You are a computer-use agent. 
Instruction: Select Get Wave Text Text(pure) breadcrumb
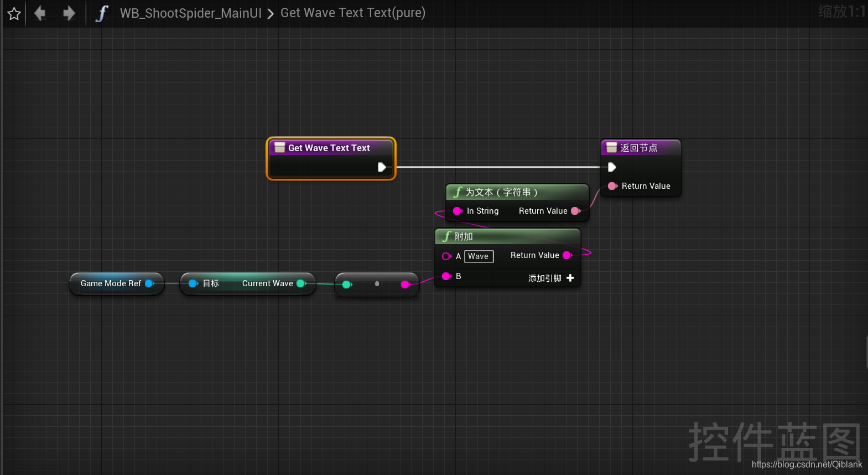click(353, 13)
